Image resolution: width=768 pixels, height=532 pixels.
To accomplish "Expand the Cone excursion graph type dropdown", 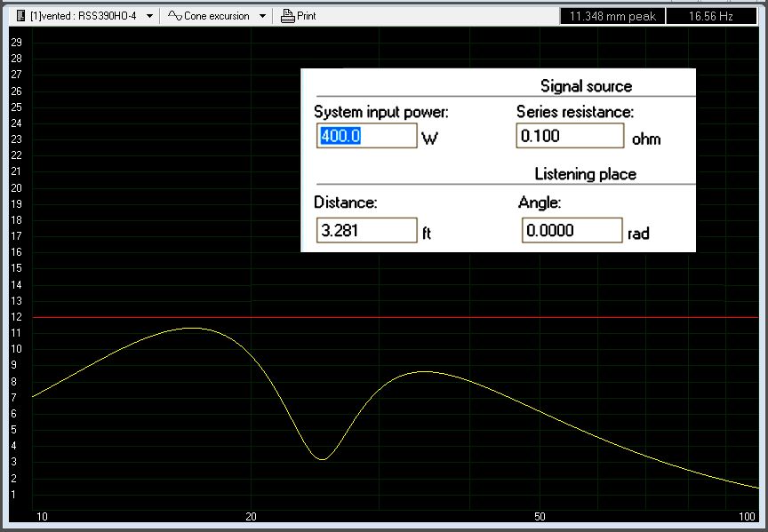I will [262, 16].
